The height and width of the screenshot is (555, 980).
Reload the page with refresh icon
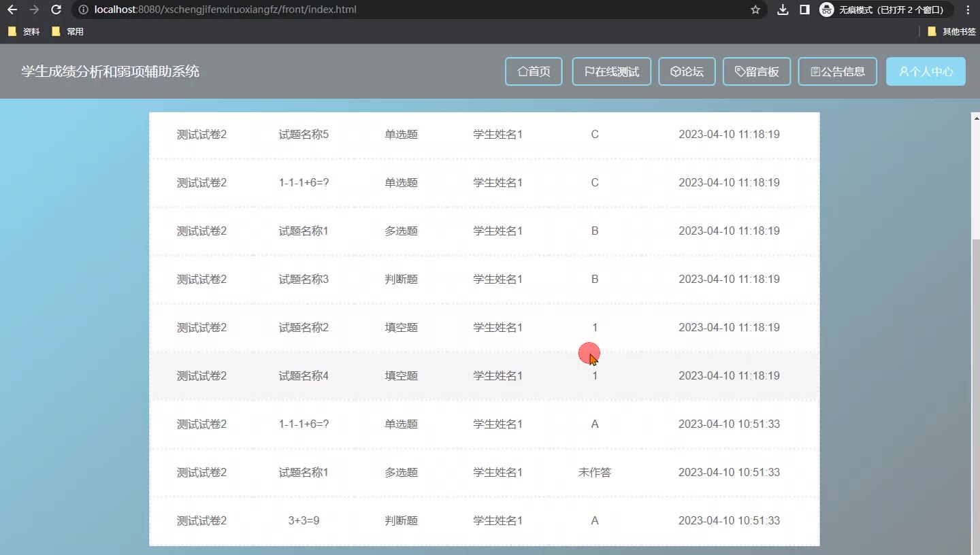(56, 10)
